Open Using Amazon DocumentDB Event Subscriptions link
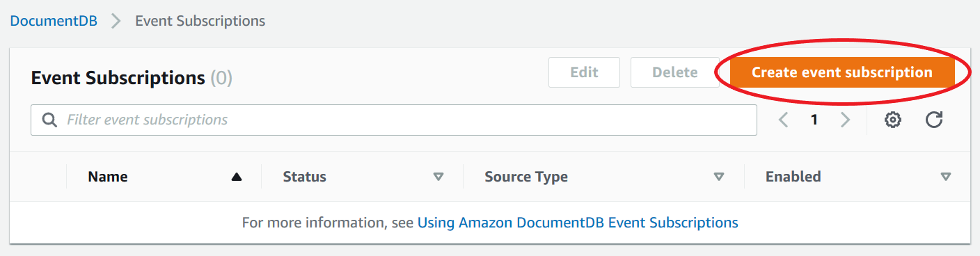This screenshot has height=256, width=980. click(578, 223)
